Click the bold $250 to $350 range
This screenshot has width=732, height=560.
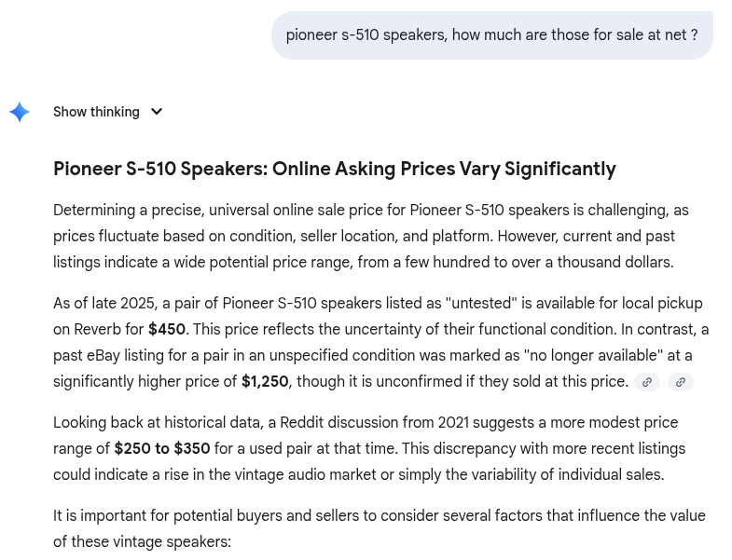(162, 449)
